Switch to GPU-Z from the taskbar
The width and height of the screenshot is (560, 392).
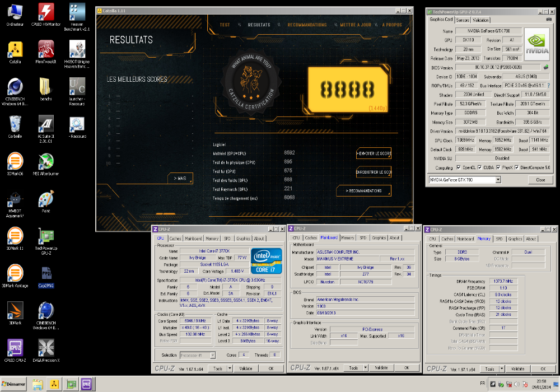(72, 384)
